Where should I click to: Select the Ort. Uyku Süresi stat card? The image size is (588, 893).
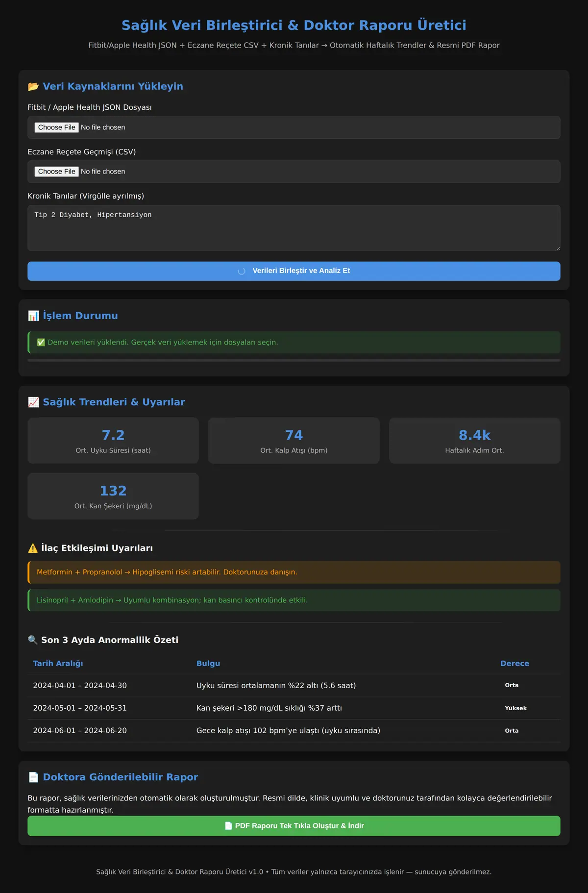click(113, 441)
